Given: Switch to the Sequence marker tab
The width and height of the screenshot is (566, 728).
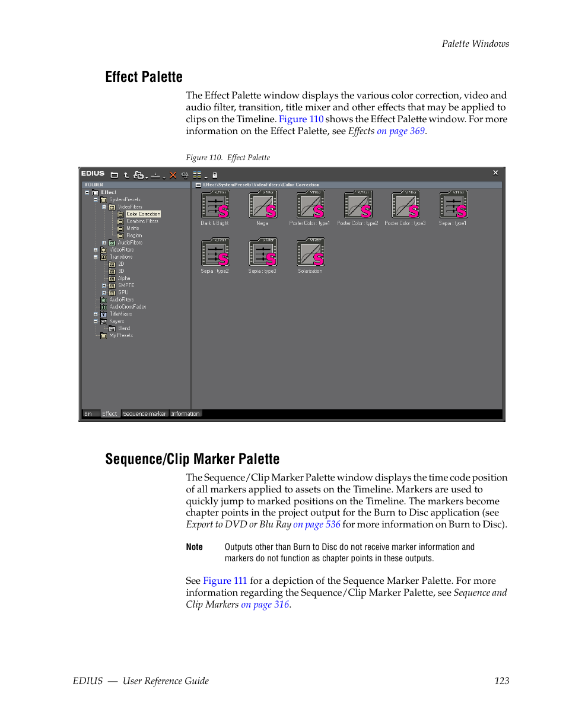Looking at the screenshot, I should pyautogui.click(x=145, y=414).
